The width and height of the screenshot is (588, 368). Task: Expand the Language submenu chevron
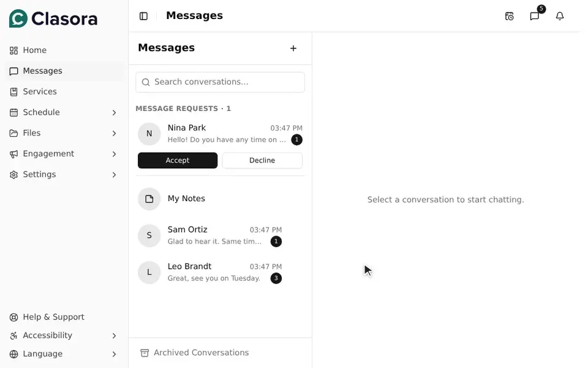114,354
